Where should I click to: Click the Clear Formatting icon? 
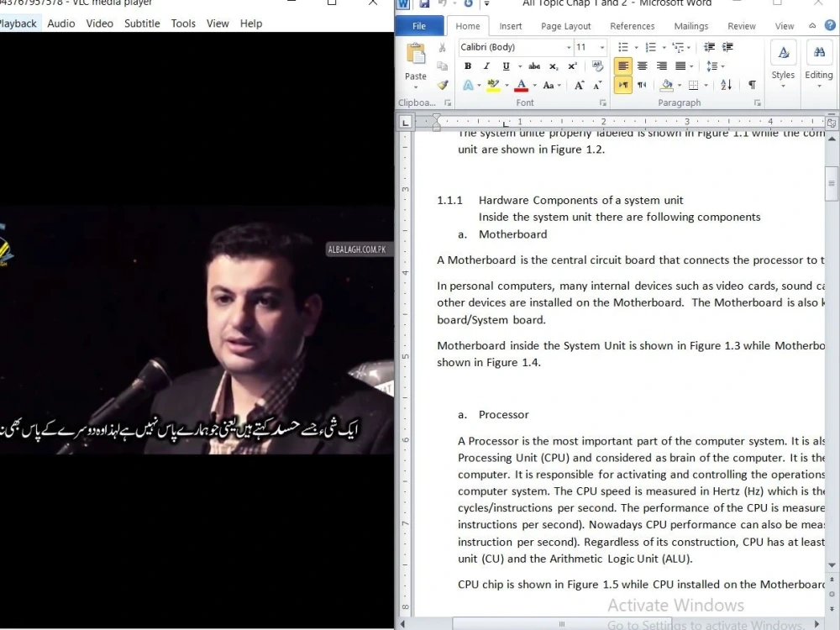pos(596,66)
